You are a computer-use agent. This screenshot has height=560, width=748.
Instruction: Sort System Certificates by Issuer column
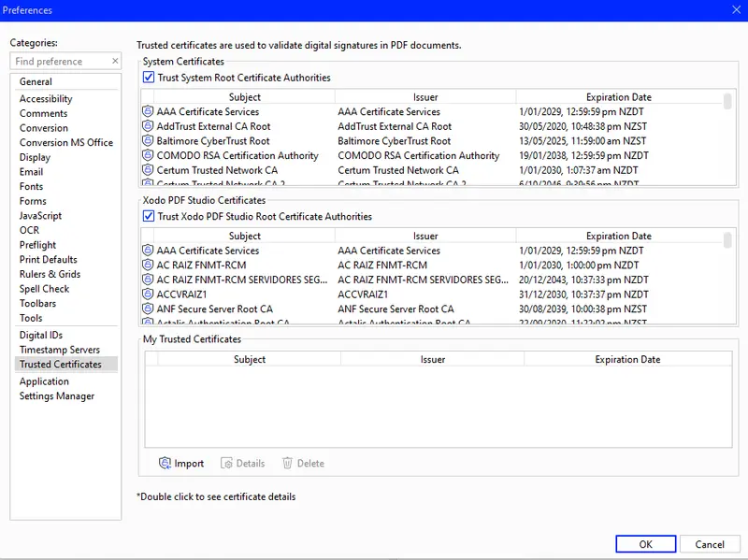click(x=425, y=97)
